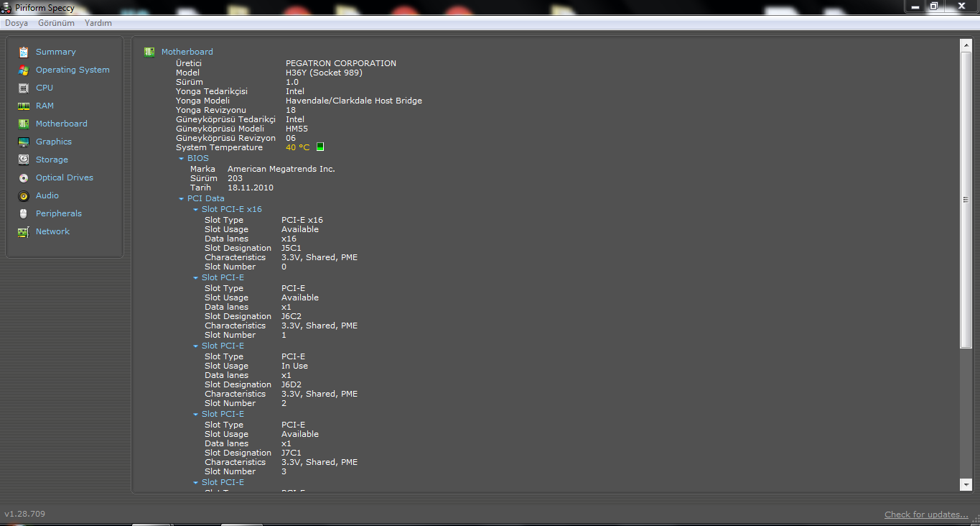Click the Summary clipboard icon in sidebar
This screenshot has width=980, height=526.
click(24, 52)
